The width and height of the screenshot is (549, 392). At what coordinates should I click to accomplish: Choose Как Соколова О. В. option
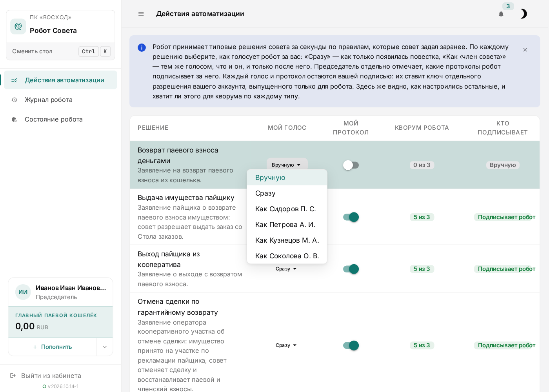pyautogui.click(x=287, y=256)
